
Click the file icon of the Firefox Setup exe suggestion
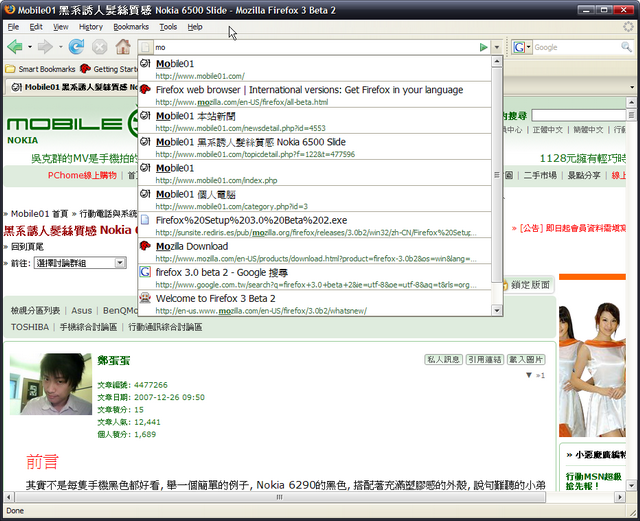[x=145, y=220]
